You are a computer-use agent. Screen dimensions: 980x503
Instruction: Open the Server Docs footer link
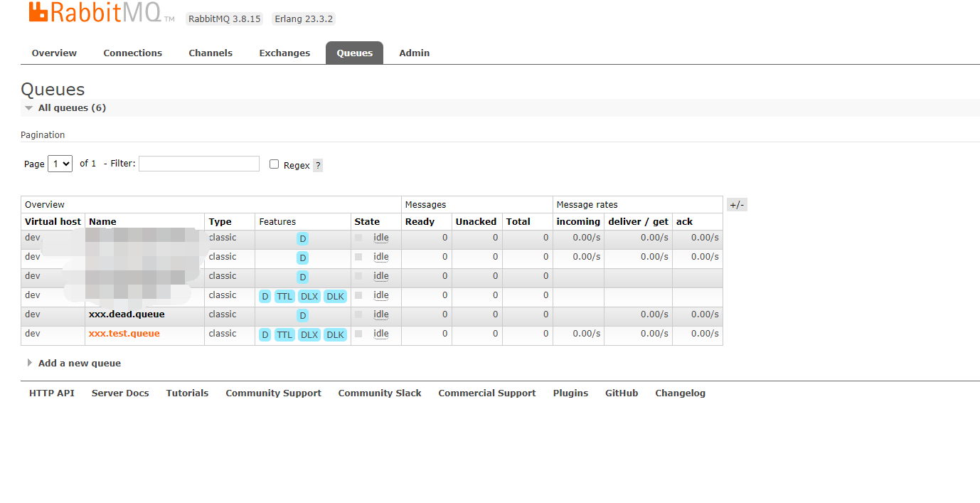point(120,393)
